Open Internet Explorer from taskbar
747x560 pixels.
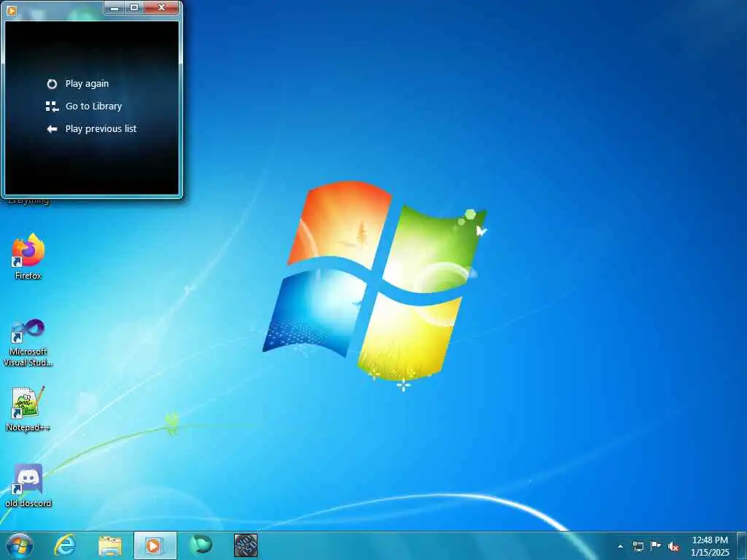(65, 545)
